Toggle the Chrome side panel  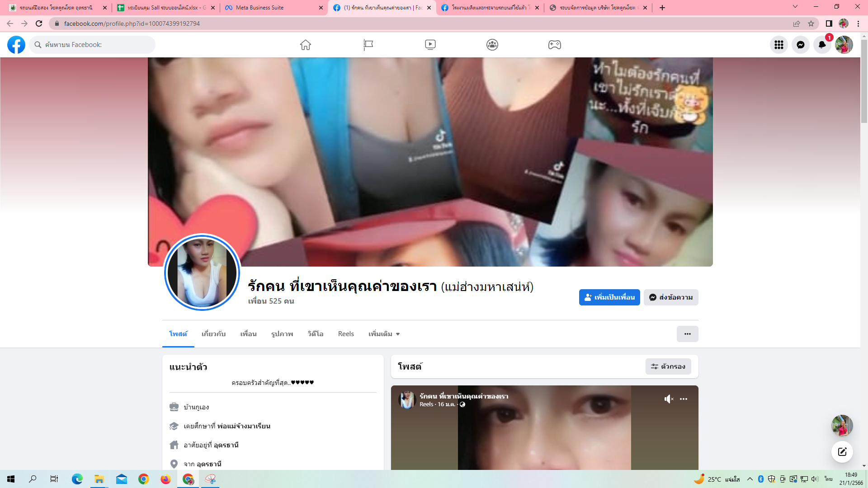pos(829,23)
